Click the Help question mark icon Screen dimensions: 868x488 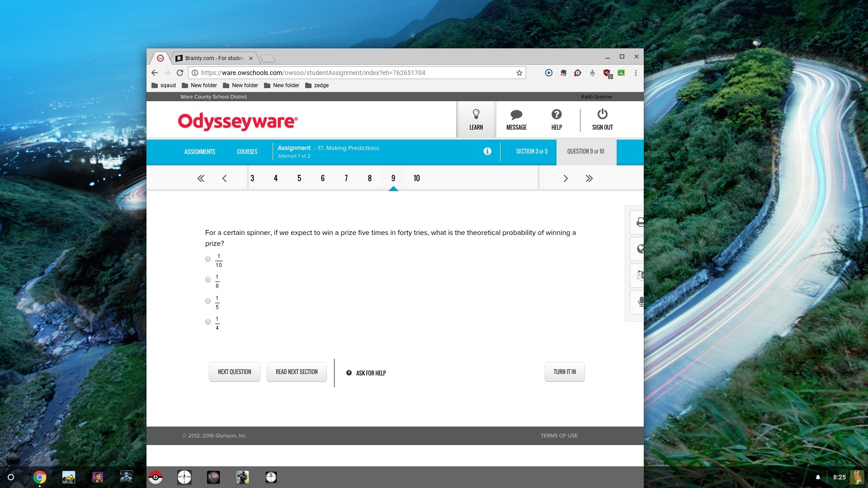click(x=556, y=114)
